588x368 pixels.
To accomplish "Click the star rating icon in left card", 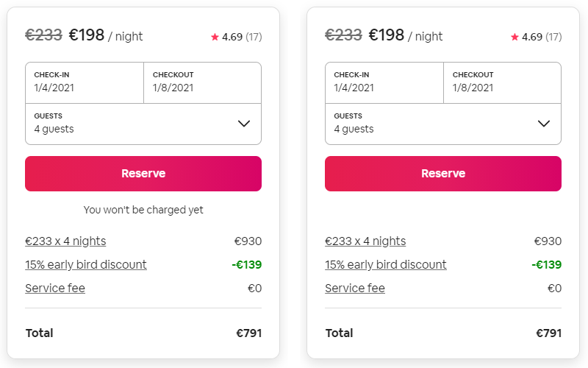I will pos(215,37).
